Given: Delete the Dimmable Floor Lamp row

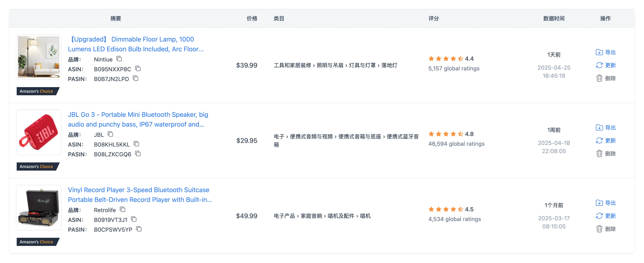Looking at the screenshot, I should coord(606,78).
